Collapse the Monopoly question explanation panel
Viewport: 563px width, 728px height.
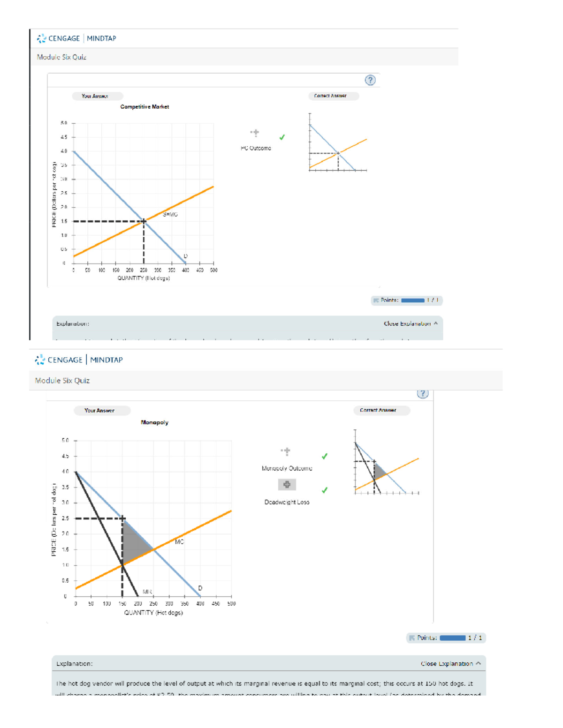tap(447, 663)
